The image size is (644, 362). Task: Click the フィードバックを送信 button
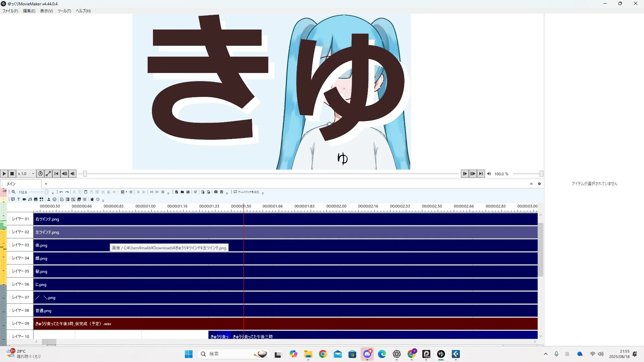coord(247,192)
